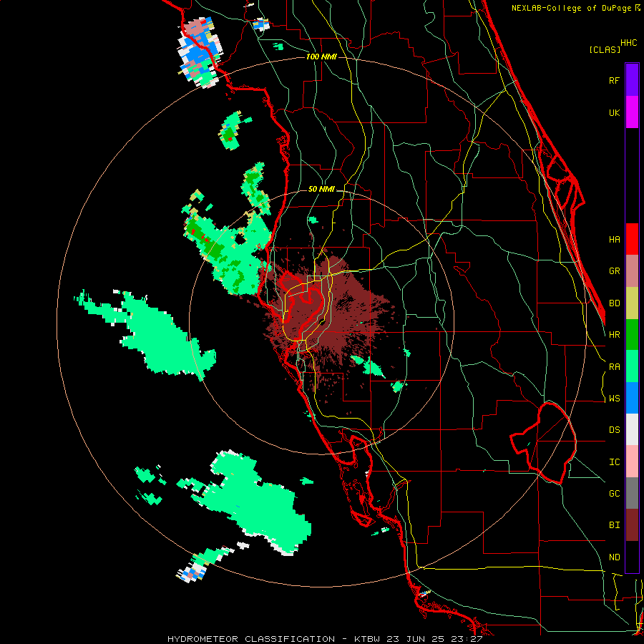Click the [CLAS] label above legend
The image size is (644, 644).
[x=605, y=49]
